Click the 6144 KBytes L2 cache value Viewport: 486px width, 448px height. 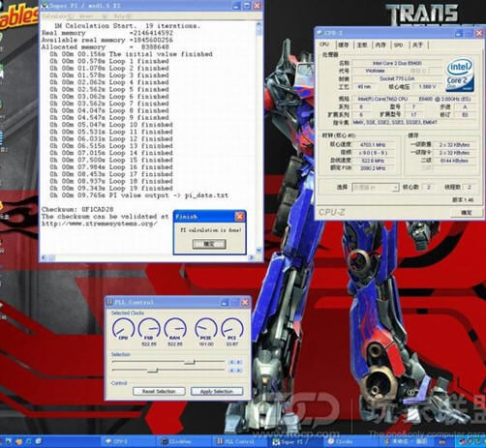coord(454,161)
